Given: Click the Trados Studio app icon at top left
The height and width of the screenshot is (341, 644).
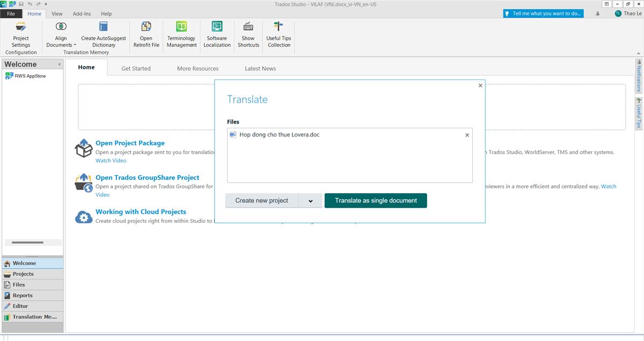Looking at the screenshot, I should click(x=4, y=4).
